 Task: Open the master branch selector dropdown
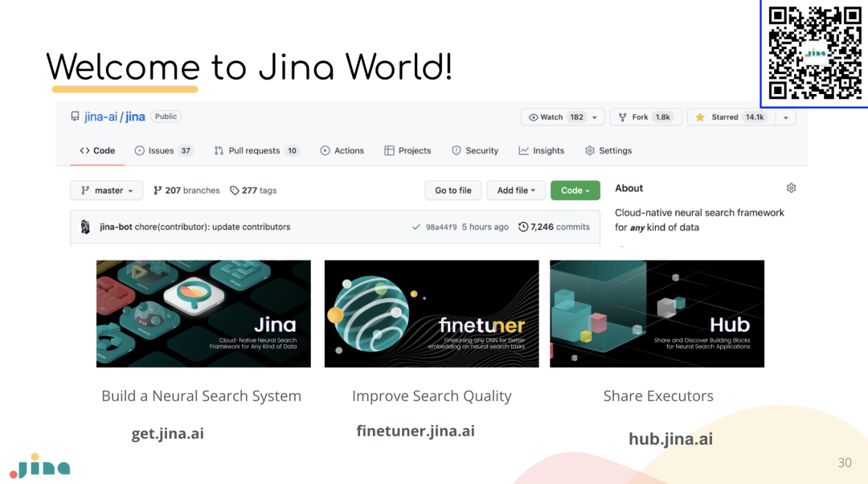coord(107,191)
